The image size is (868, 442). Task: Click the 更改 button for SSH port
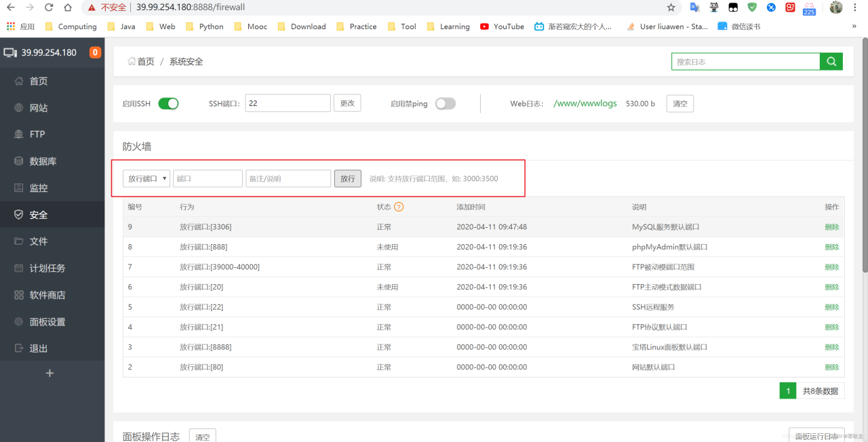tap(347, 103)
